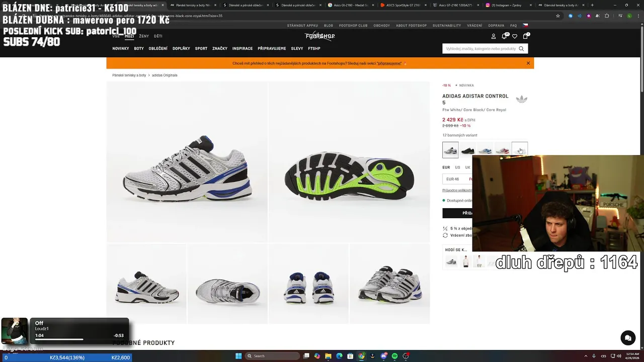Switch to MUŽI category
Image resolution: width=644 pixels, height=362 pixels.
[129, 36]
